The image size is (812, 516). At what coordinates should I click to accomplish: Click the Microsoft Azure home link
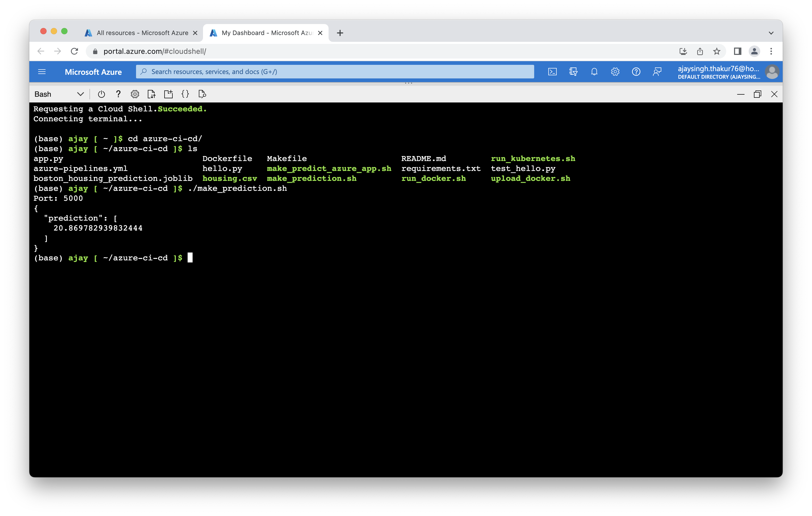(x=93, y=72)
